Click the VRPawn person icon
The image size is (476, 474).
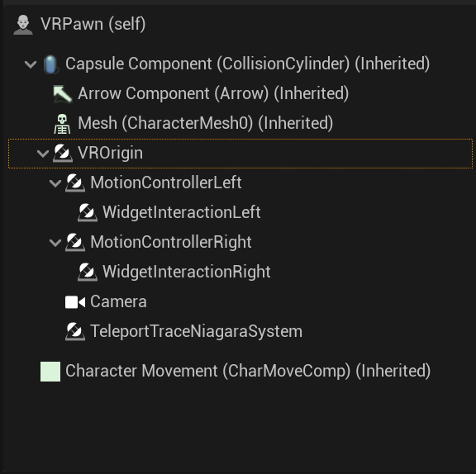23,25
